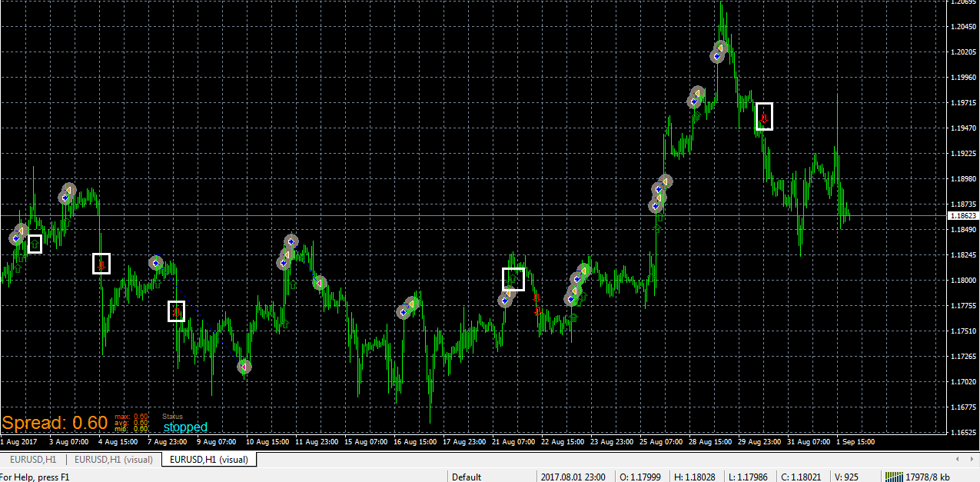Screen dimensions: 980x482
Task: Select the upper pink arrow near 11 Aug 23:00
Action: pos(320,283)
